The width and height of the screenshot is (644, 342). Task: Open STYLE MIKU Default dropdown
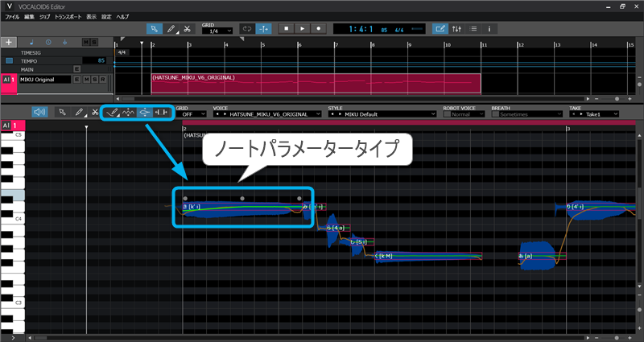point(382,114)
